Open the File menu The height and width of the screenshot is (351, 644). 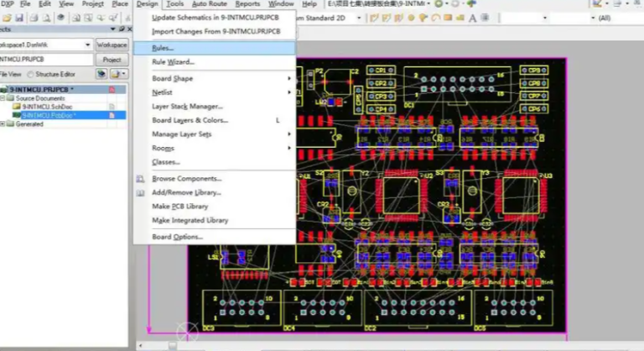click(x=25, y=3)
